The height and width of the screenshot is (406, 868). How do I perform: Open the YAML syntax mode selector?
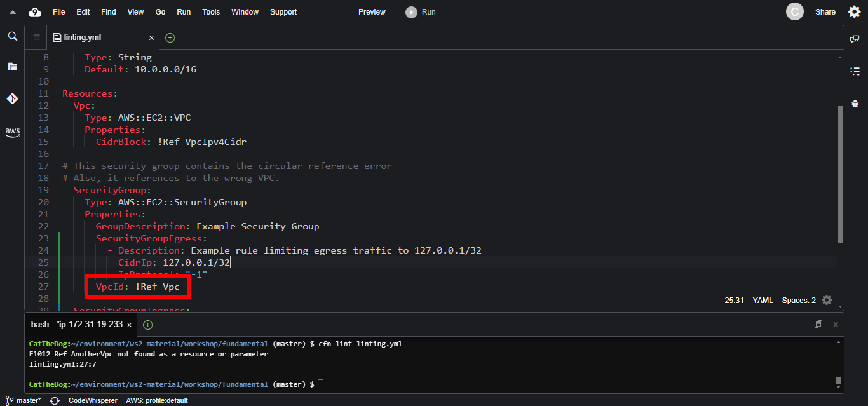[x=763, y=300]
